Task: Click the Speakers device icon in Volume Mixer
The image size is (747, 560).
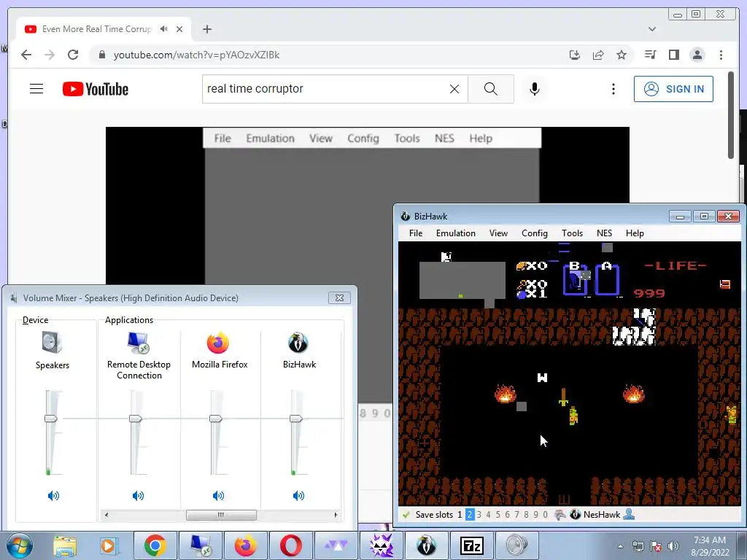Action: (x=52, y=343)
